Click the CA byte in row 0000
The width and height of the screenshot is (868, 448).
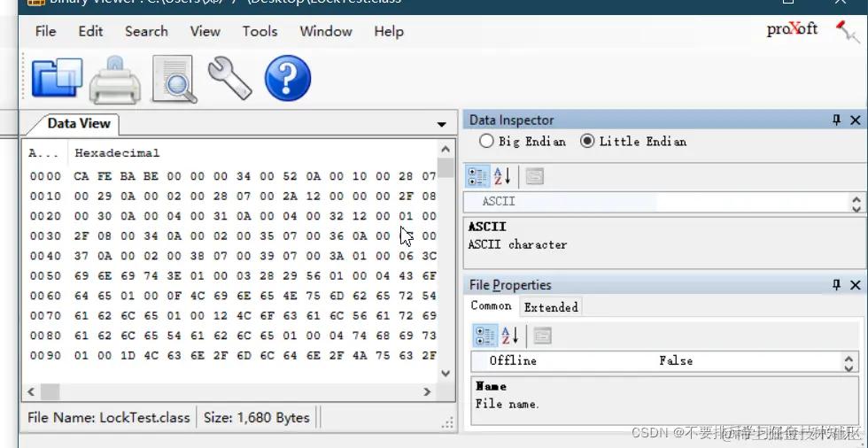click(81, 176)
